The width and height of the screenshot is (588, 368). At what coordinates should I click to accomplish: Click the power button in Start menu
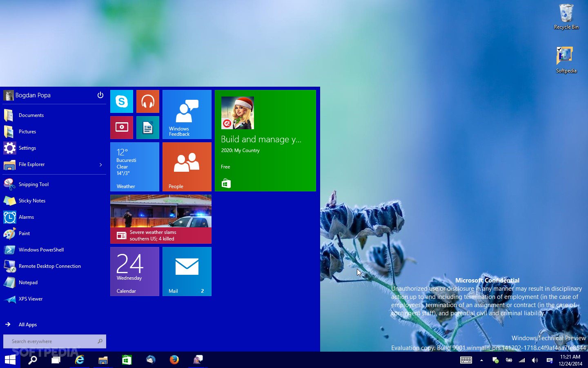100,95
